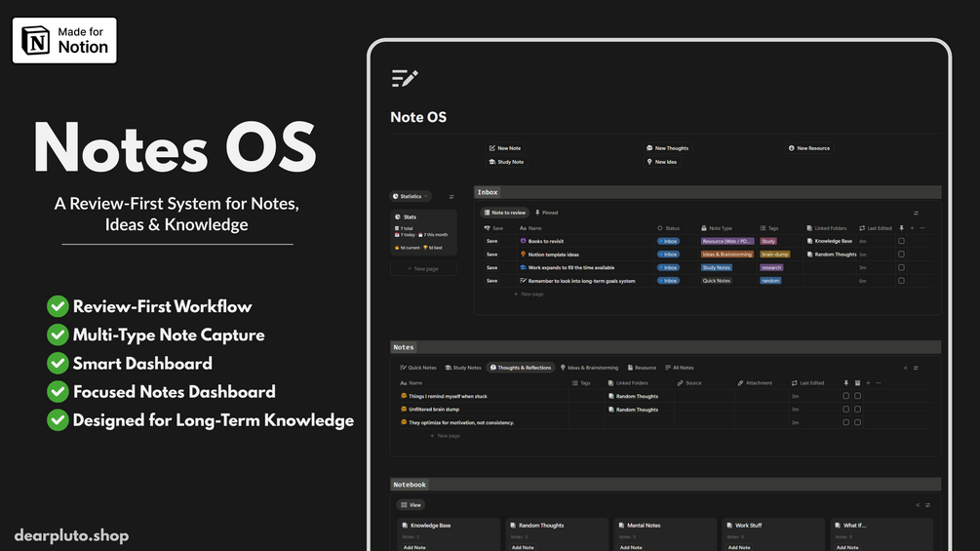Click the Note OS page edit icon
The width and height of the screenshot is (980, 551).
[x=405, y=78]
